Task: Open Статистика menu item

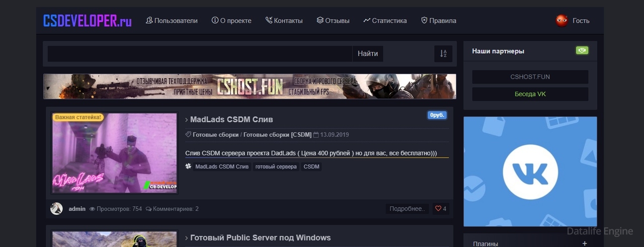Action: tap(385, 21)
